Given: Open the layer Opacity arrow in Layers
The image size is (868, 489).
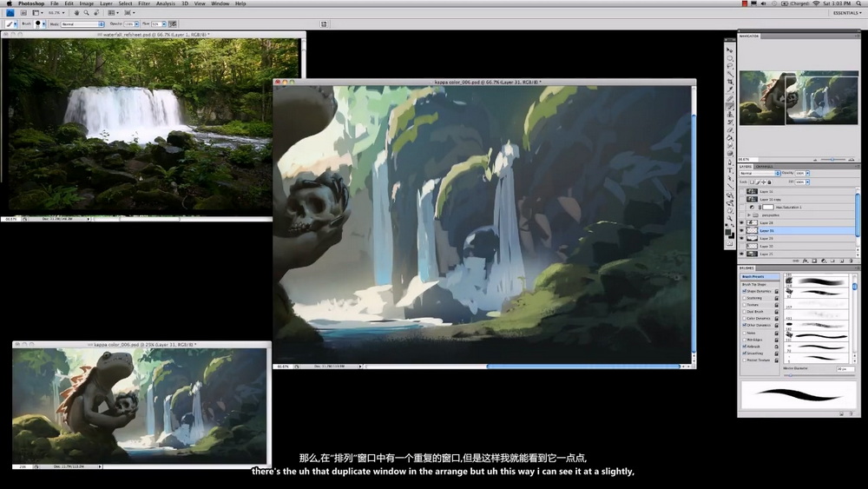Looking at the screenshot, I should (807, 174).
